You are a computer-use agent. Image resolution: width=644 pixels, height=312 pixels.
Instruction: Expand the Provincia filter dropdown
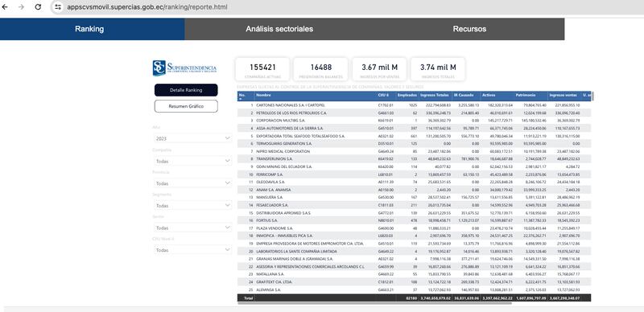pyautogui.click(x=192, y=183)
